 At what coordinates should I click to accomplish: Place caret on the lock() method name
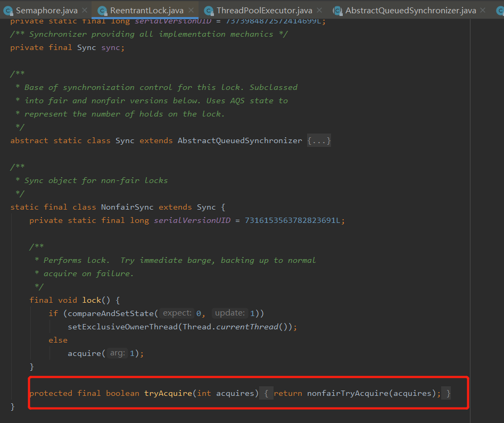coord(92,300)
